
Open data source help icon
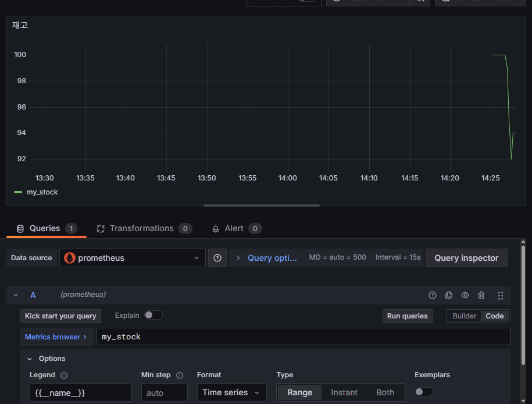coord(217,258)
